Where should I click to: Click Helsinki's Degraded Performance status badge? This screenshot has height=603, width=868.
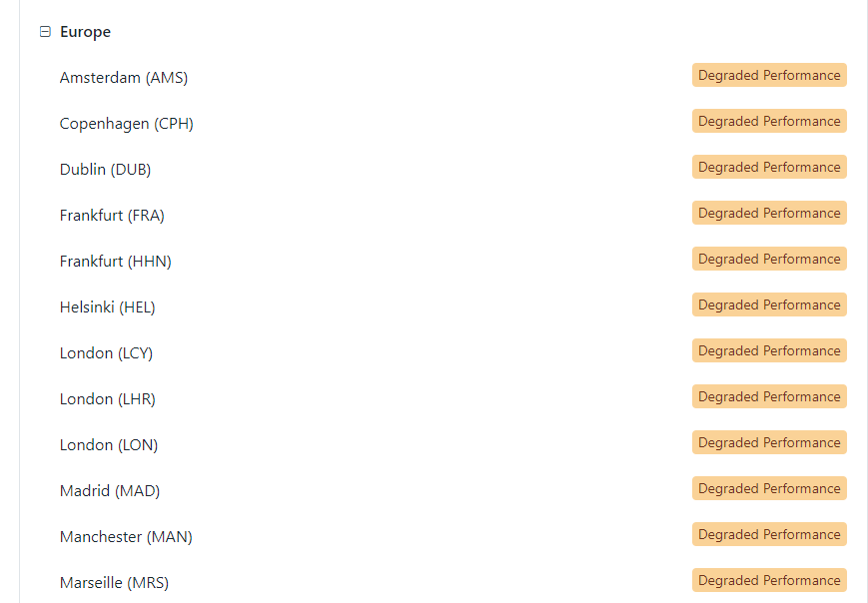pyautogui.click(x=769, y=304)
